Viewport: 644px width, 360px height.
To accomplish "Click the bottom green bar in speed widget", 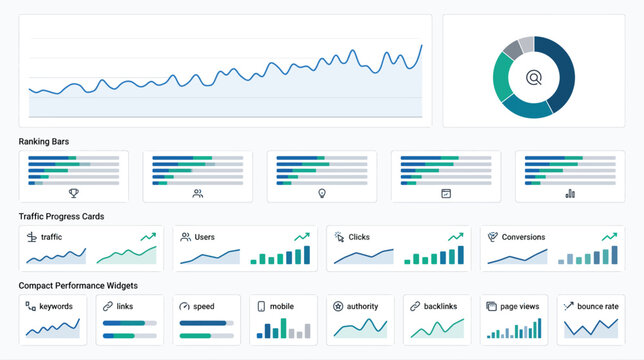I will pyautogui.click(x=195, y=336).
